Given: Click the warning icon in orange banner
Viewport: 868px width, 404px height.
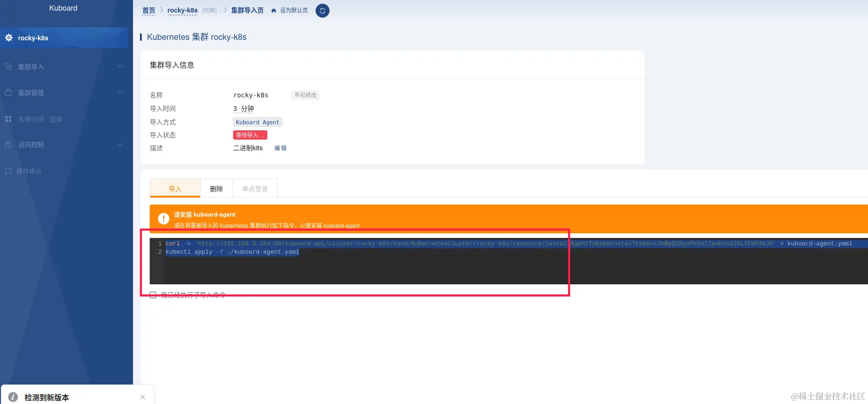Looking at the screenshot, I should pyautogui.click(x=164, y=218).
